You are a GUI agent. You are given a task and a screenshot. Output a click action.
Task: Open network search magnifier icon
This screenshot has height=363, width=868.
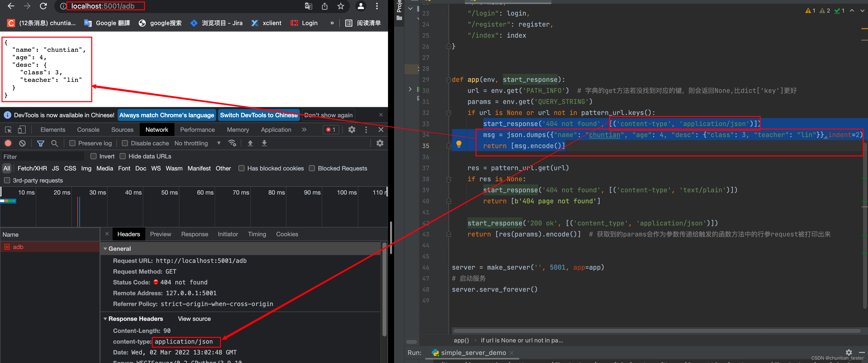54,143
